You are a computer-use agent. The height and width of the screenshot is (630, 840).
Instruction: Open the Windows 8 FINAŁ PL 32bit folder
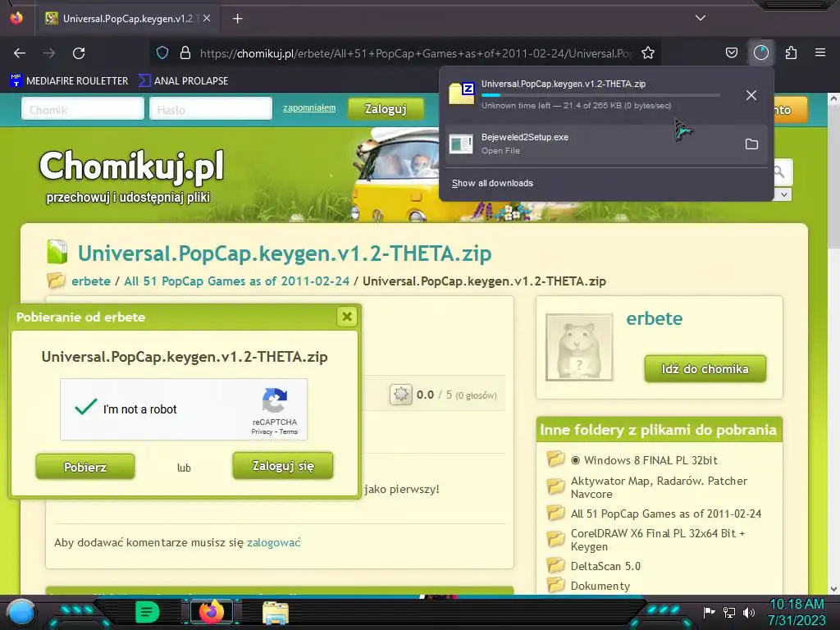pyautogui.click(x=651, y=460)
